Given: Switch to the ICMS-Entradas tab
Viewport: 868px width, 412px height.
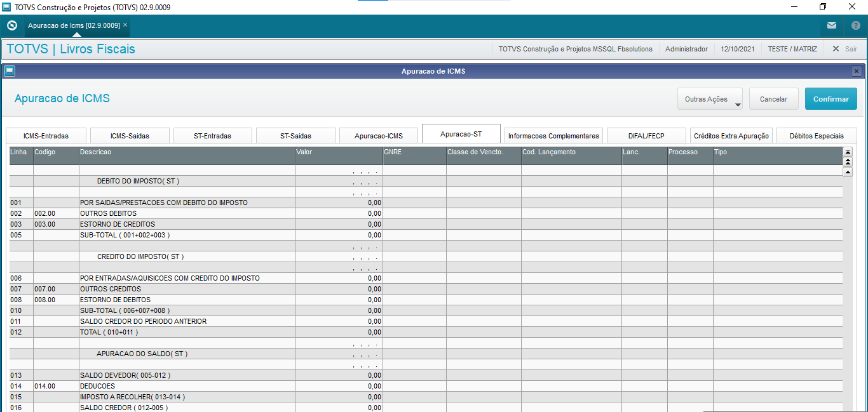Looking at the screenshot, I should 46,136.
